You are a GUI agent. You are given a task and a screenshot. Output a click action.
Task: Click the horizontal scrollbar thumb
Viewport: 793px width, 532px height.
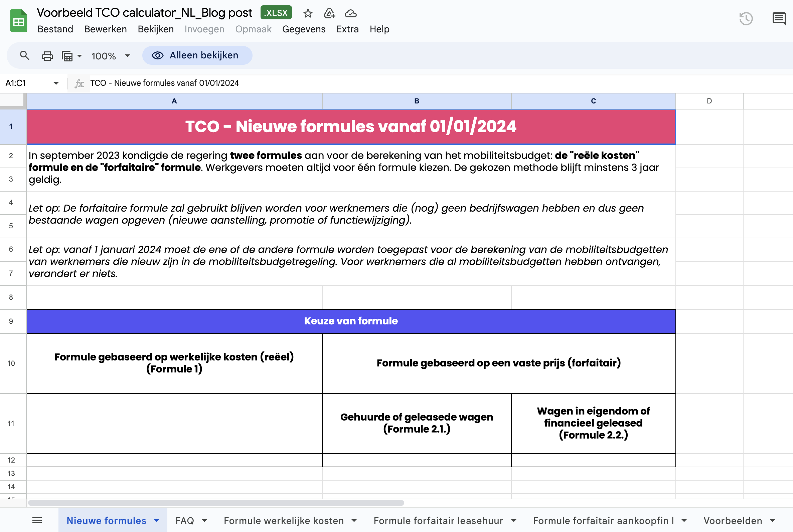click(216, 503)
